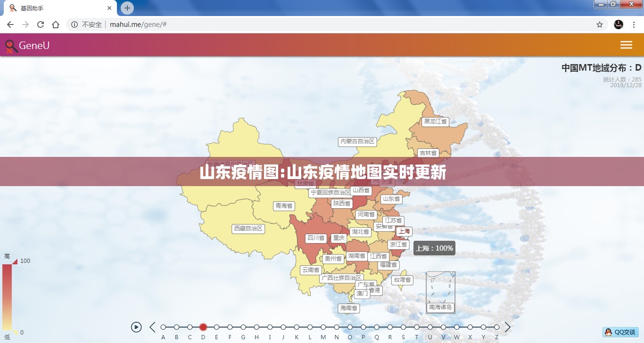The width and height of the screenshot is (644, 343).
Task: Select timeline point E
Action: [x=216, y=327]
